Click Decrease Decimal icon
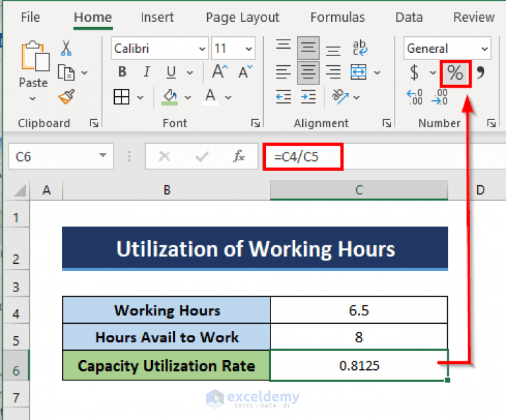 coord(439,97)
